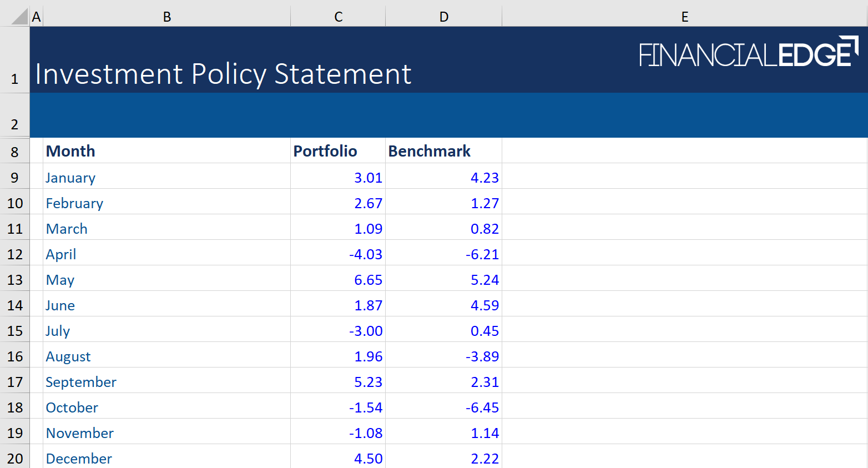The height and width of the screenshot is (468, 868).
Task: Select row number 20
Action: [14, 458]
